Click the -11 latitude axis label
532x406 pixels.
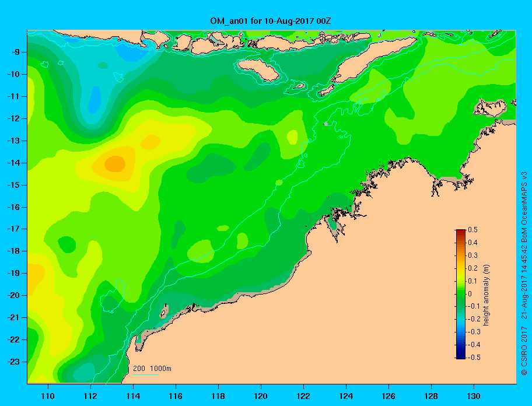pyautogui.click(x=13, y=97)
